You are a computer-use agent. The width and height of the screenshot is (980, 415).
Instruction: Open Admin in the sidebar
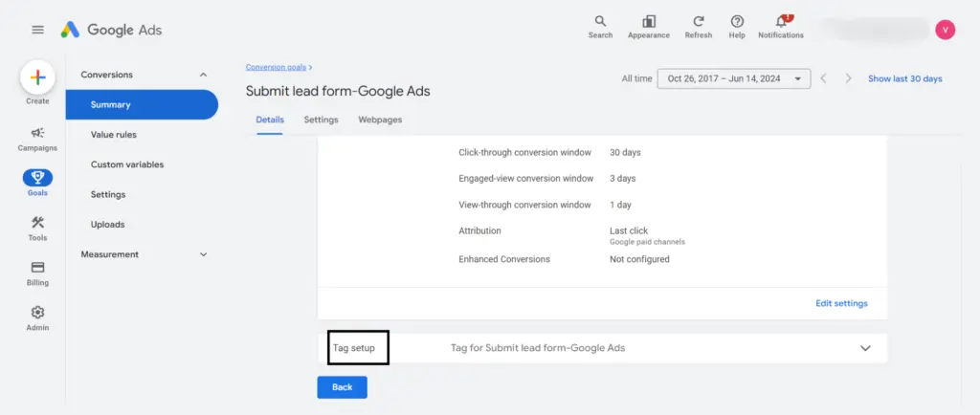[37, 318]
